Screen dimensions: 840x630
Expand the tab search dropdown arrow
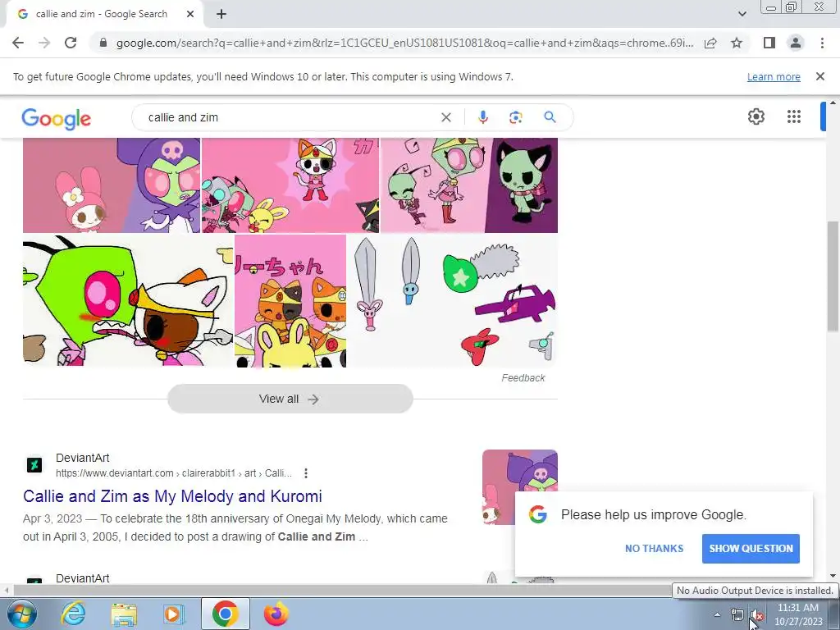point(742,14)
